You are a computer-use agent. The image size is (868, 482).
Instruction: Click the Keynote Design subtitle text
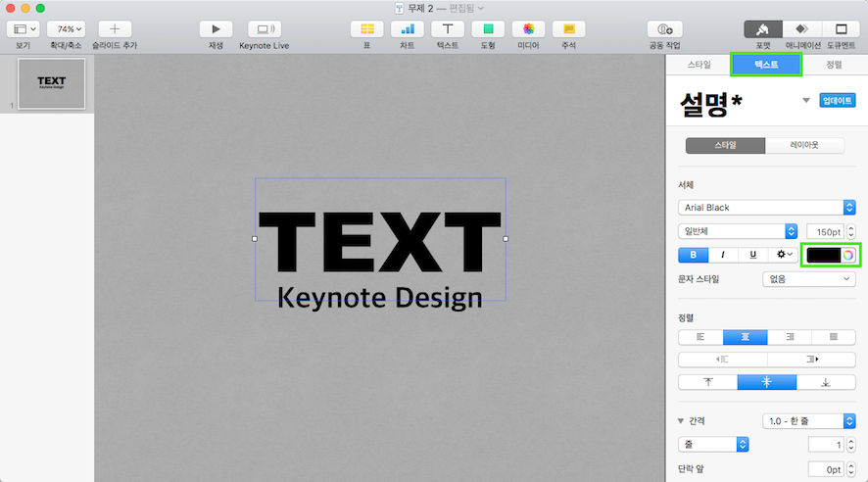[x=380, y=298]
